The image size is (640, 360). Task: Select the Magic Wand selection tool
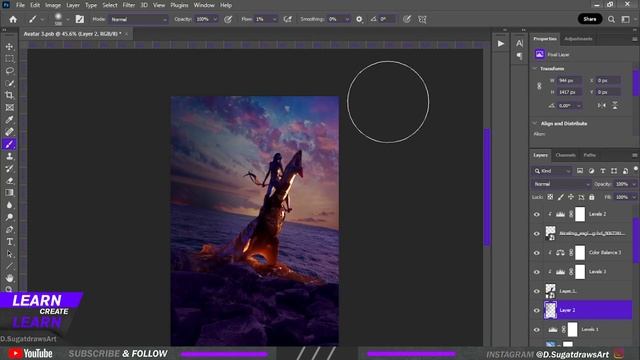pos(9,83)
